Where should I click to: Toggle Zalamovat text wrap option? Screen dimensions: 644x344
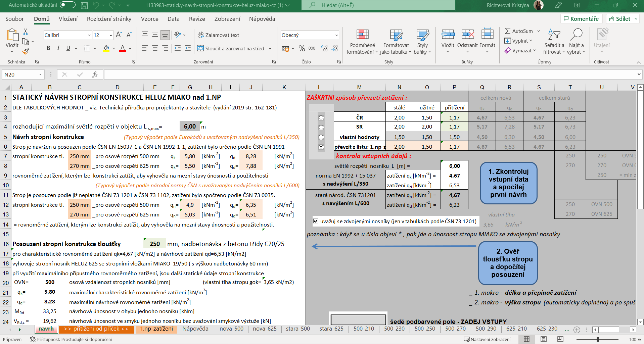point(219,35)
